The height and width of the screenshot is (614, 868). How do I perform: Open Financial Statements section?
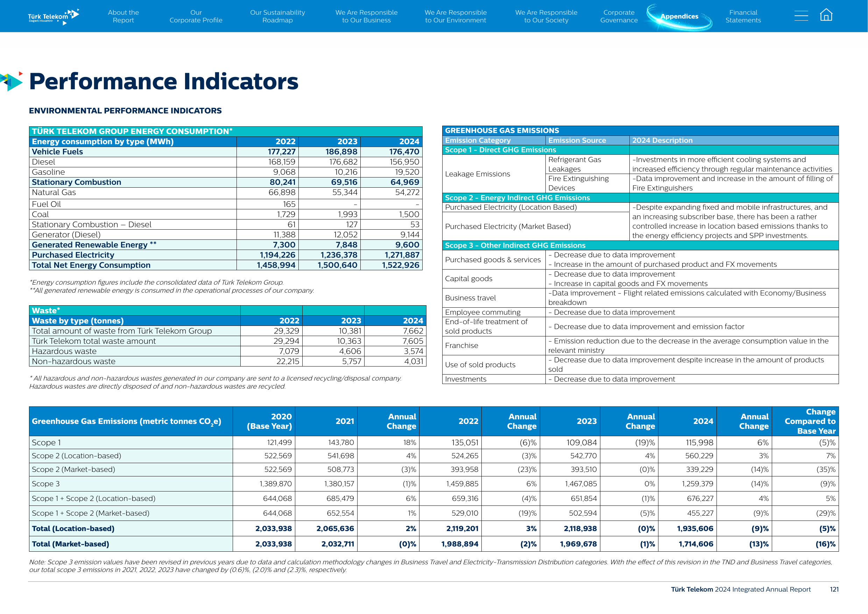743,16
